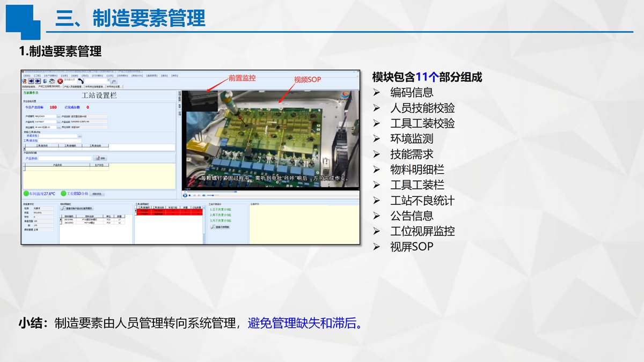Click the blue forward arrow toolbar icon
644x362 pixels.
[x=37, y=81]
